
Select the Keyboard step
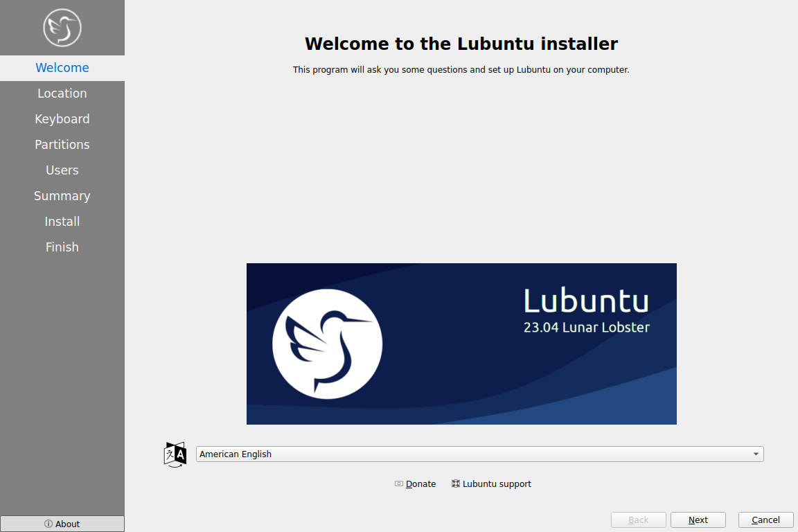pos(62,119)
